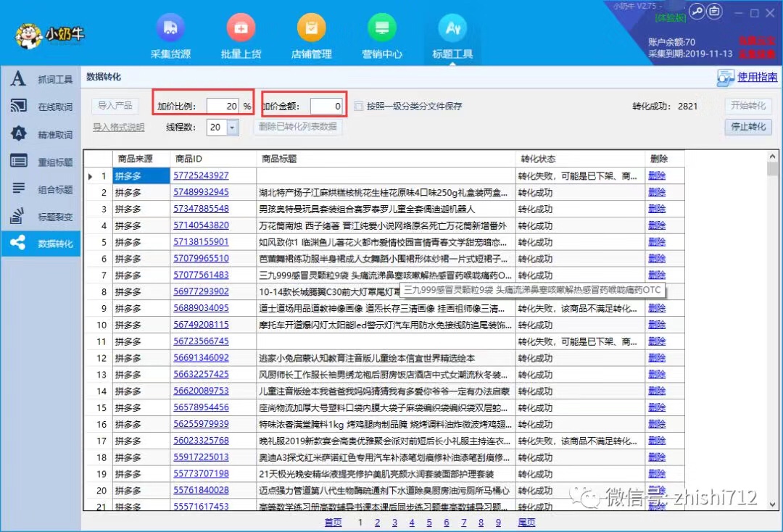Open product ID 57140543820 link
This screenshot has width=783, height=532.
201,225
